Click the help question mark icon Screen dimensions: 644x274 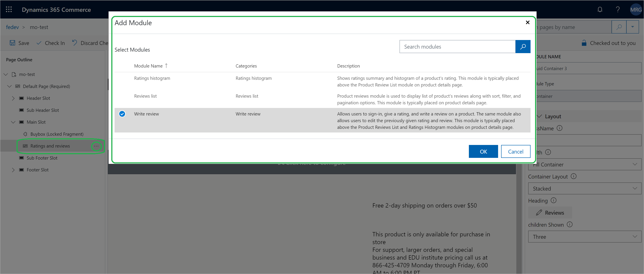pyautogui.click(x=618, y=9)
